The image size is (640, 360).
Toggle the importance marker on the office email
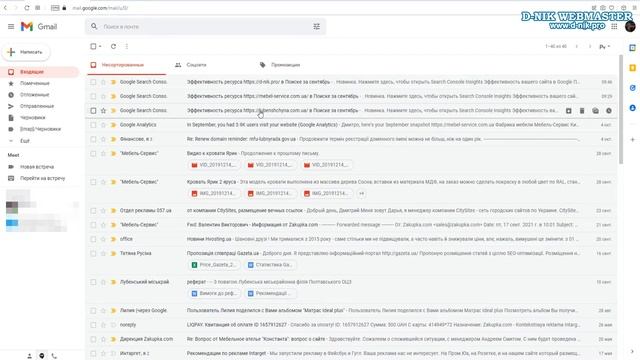click(113, 239)
